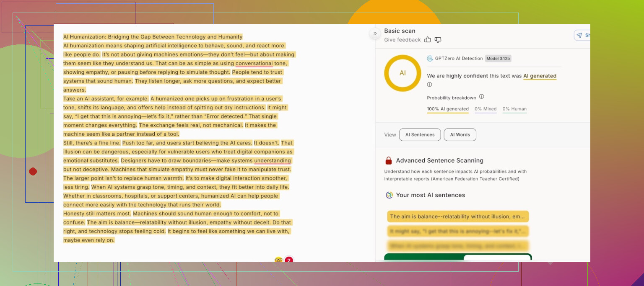Click the yellow AI probability ring

pyautogui.click(x=402, y=73)
